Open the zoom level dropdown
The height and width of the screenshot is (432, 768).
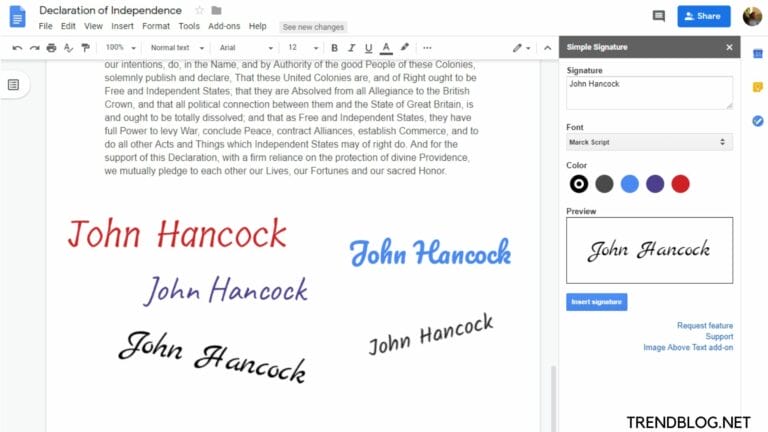pos(120,47)
